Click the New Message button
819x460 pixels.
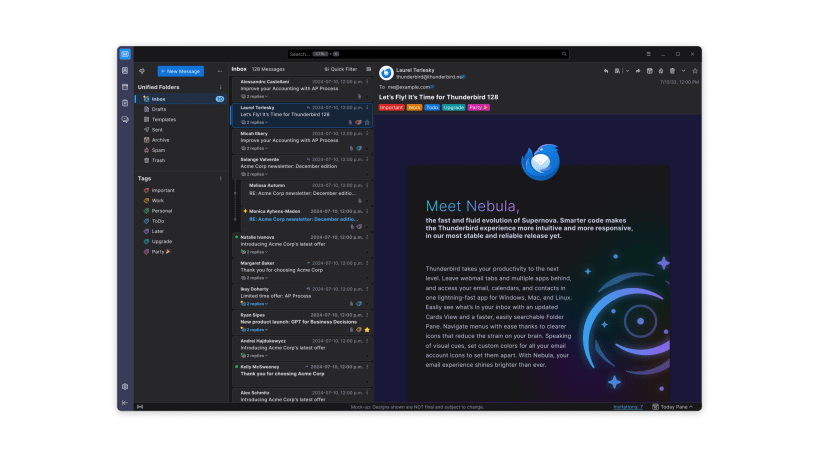(181, 71)
